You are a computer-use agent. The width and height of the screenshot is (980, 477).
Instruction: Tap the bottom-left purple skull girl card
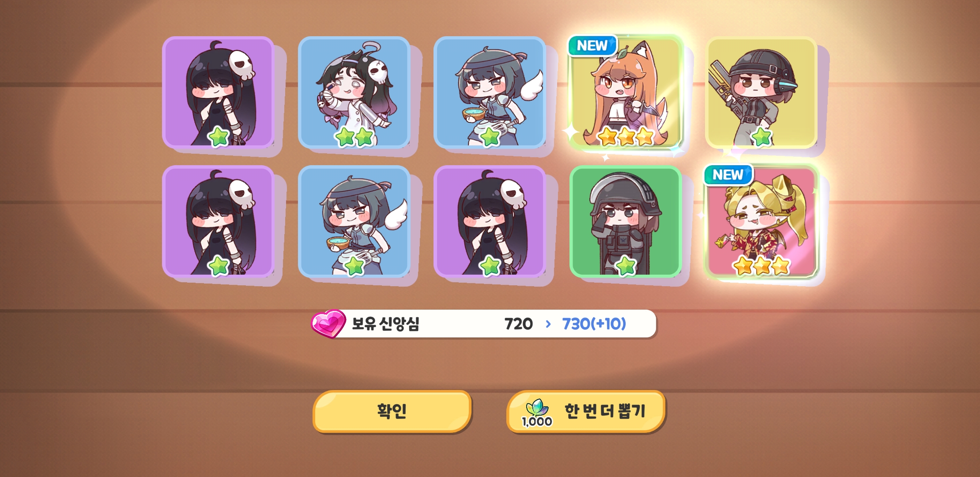tap(218, 222)
